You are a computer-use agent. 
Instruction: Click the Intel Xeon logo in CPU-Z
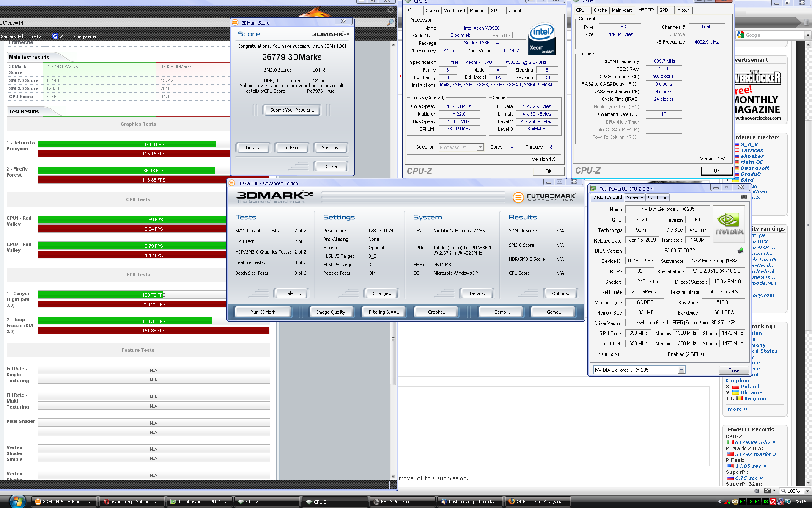[542, 39]
